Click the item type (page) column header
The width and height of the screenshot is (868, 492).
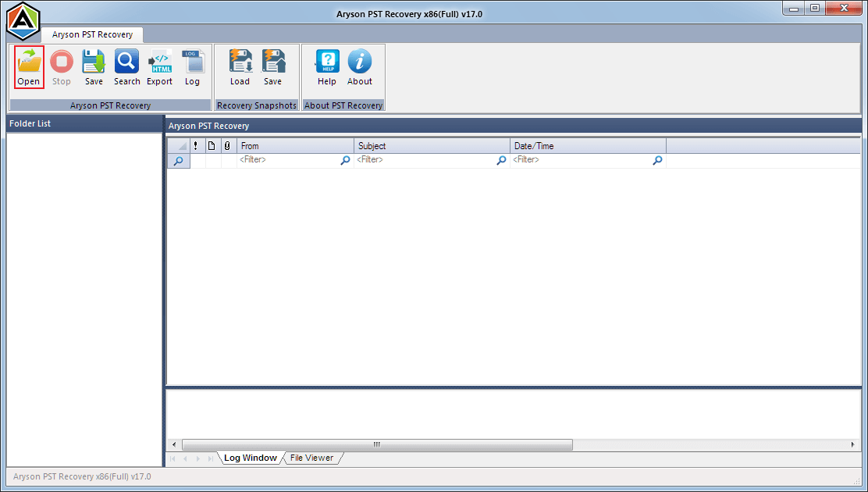click(212, 146)
